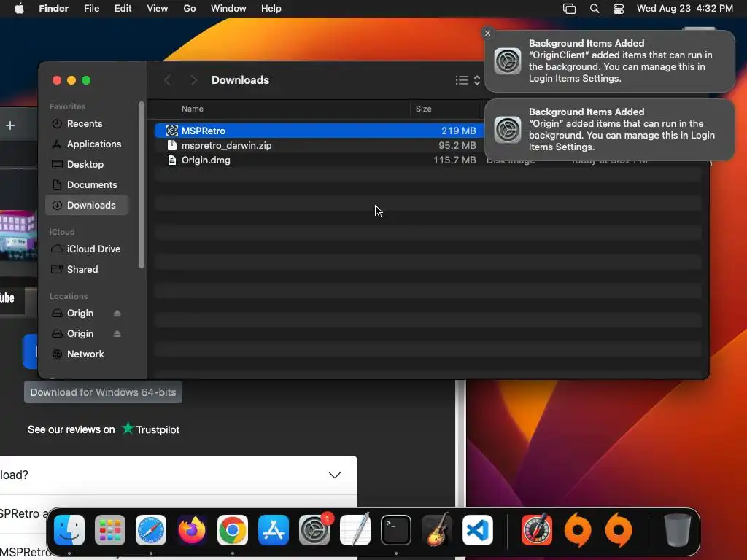747x560 pixels.
Task: Click the MSPRetro app file icon
Action: tap(172, 131)
